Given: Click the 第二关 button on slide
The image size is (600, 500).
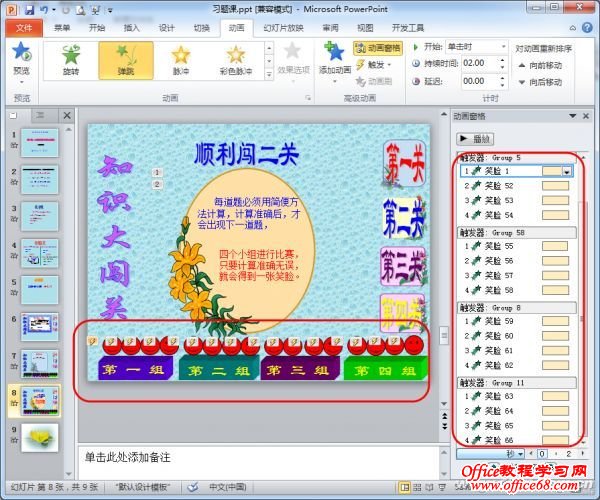Looking at the screenshot, I should click(404, 218).
